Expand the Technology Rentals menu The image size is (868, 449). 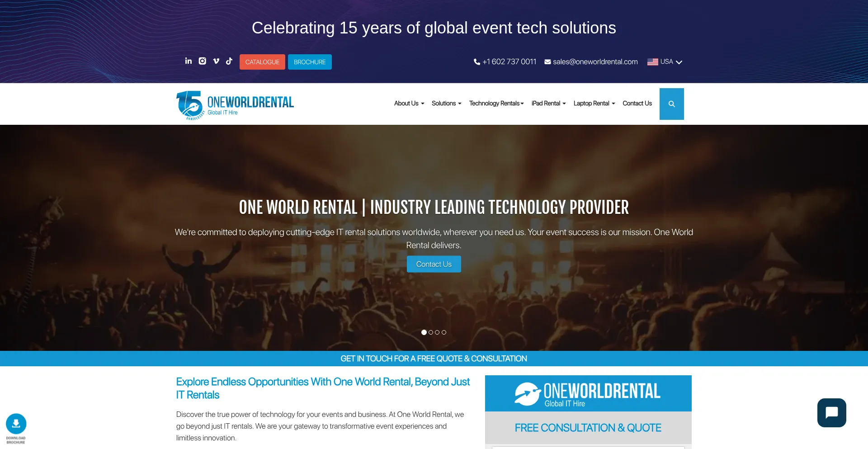(x=496, y=104)
